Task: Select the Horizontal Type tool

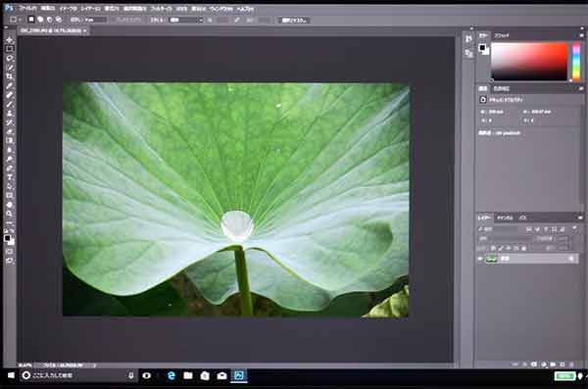Action: point(10,177)
